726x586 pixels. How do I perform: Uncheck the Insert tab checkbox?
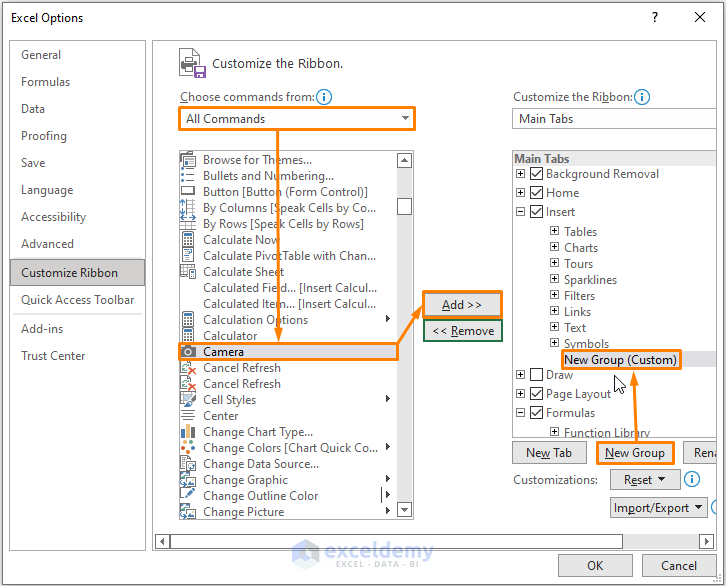click(536, 212)
